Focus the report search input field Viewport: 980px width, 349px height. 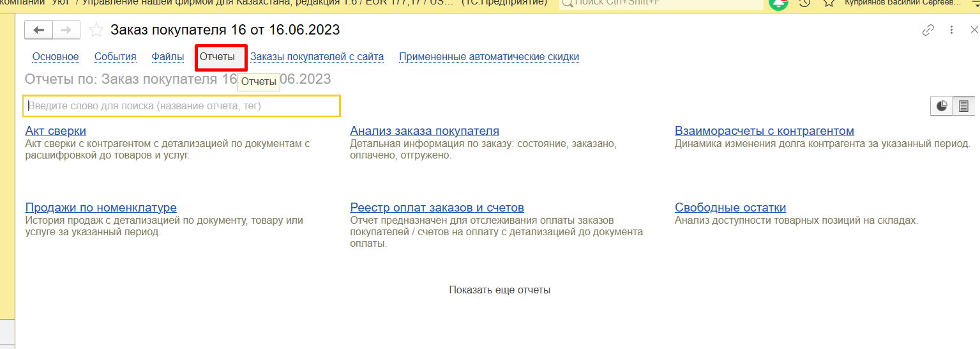[181, 106]
